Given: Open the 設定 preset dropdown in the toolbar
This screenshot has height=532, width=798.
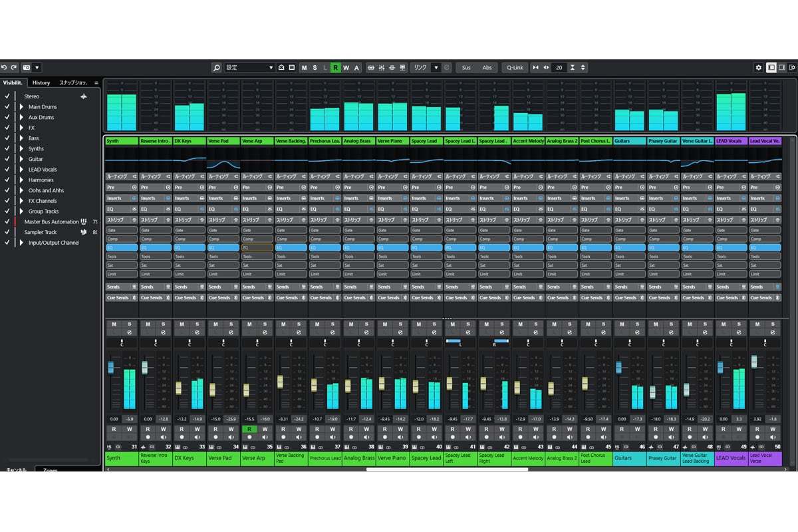Looking at the screenshot, I should 271,67.
